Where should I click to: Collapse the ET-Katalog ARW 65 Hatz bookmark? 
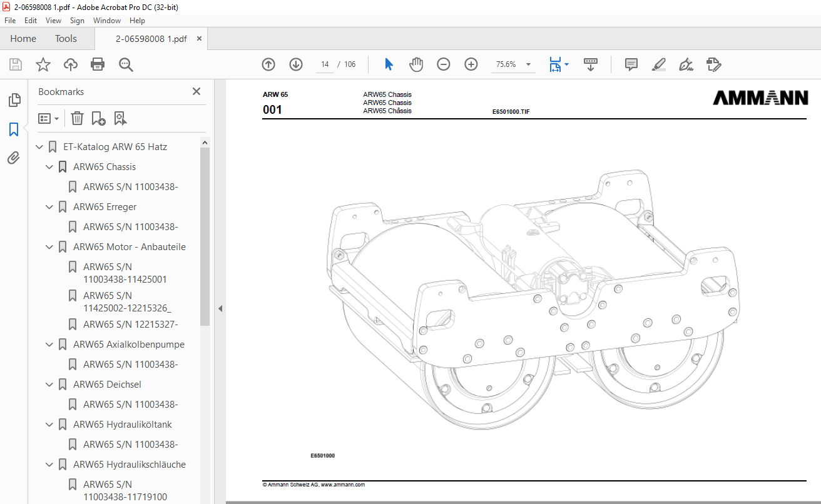[39, 147]
